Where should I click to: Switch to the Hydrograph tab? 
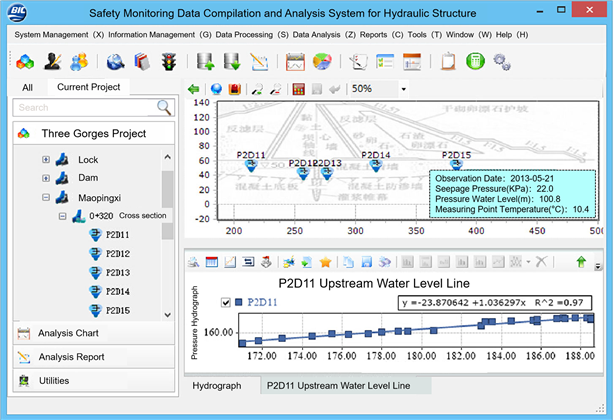pos(217,386)
